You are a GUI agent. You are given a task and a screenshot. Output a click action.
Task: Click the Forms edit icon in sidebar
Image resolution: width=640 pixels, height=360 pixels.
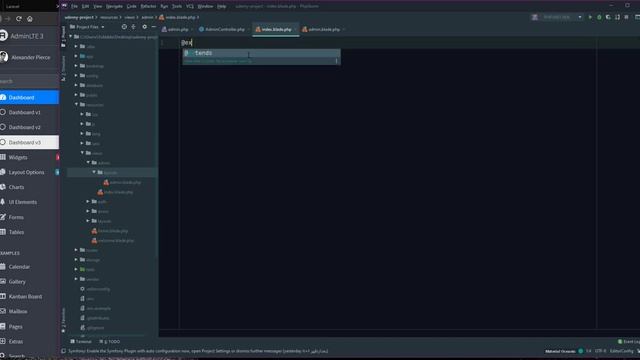pos(3,217)
